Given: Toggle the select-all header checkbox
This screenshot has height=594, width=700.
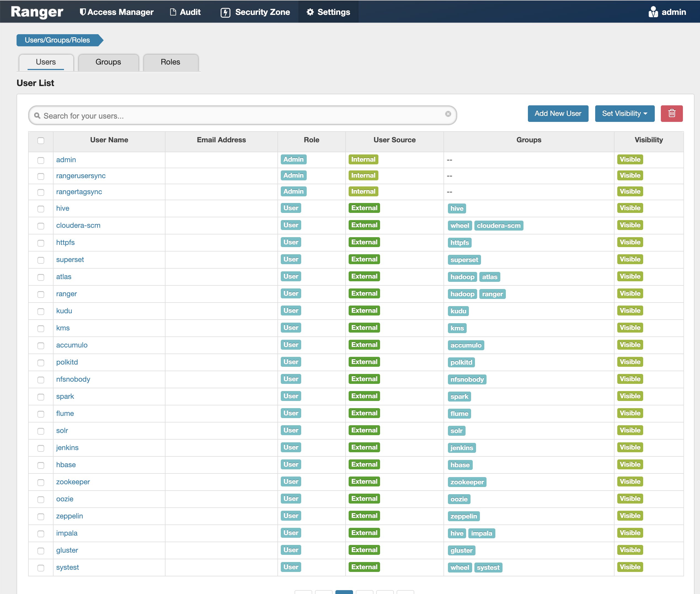Looking at the screenshot, I should (41, 140).
